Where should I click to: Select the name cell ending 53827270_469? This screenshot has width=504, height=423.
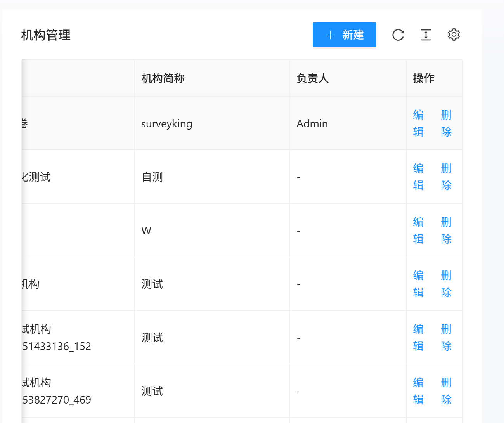(78, 391)
